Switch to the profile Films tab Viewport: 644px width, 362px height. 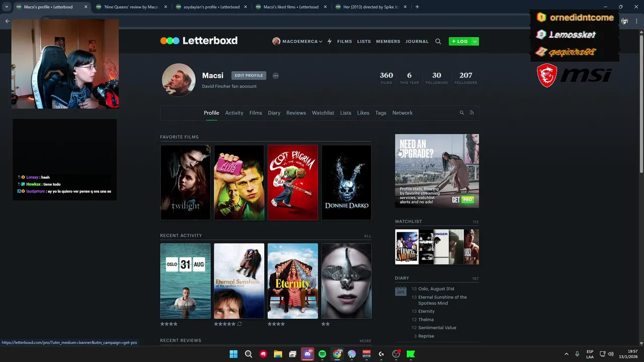pyautogui.click(x=256, y=113)
